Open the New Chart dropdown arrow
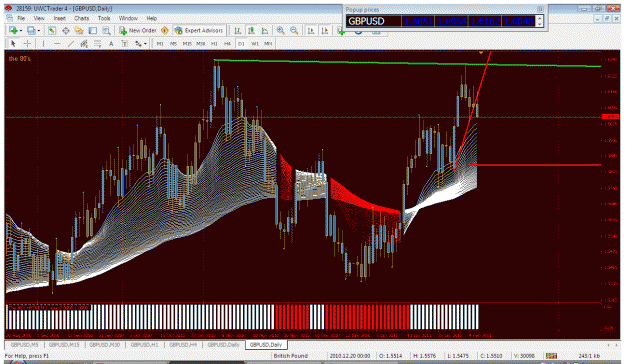The height and width of the screenshot is (364, 625). (21, 31)
